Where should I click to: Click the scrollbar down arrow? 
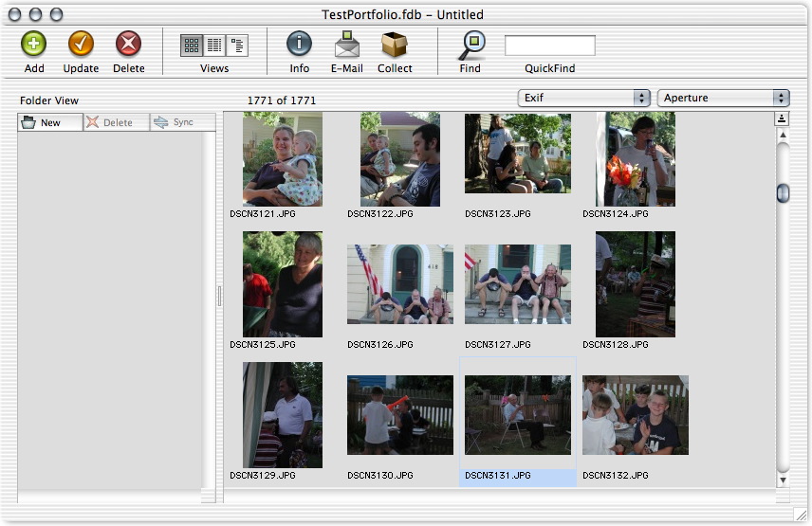(783, 481)
